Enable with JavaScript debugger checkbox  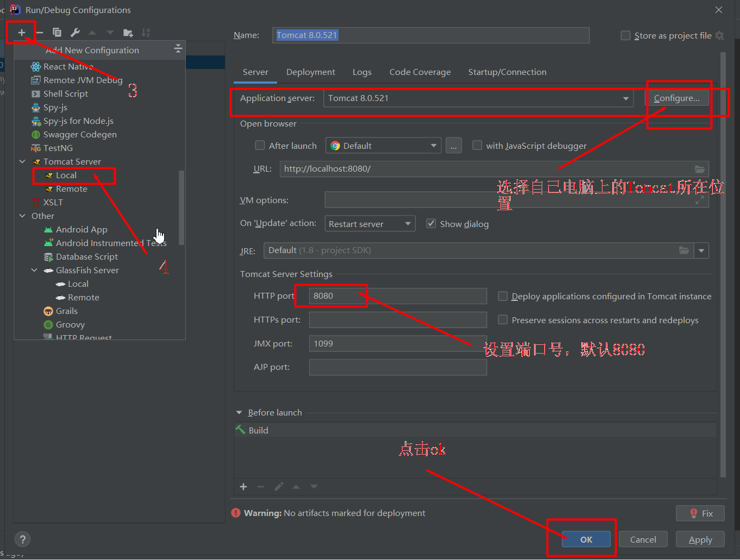pyautogui.click(x=477, y=145)
